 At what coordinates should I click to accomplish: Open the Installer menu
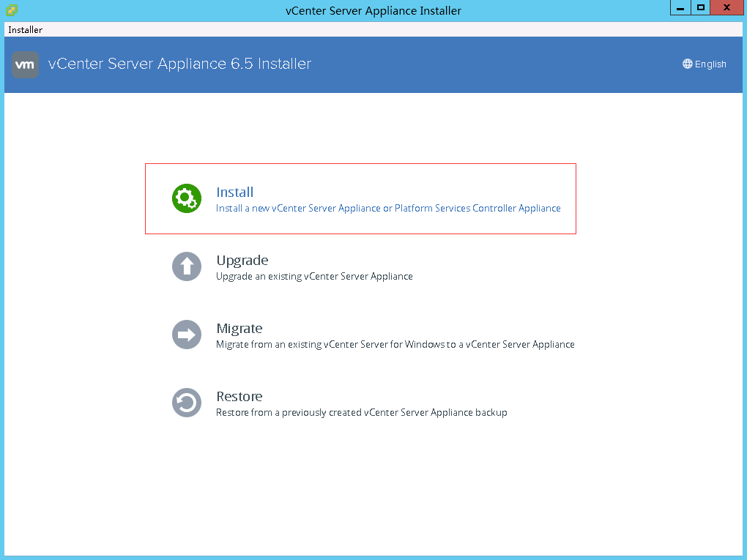tap(25, 29)
